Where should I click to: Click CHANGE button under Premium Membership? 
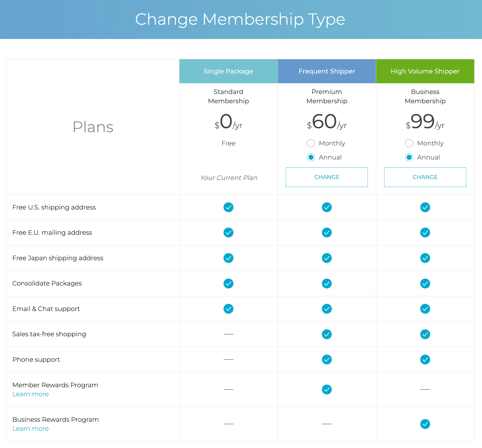[x=327, y=177]
